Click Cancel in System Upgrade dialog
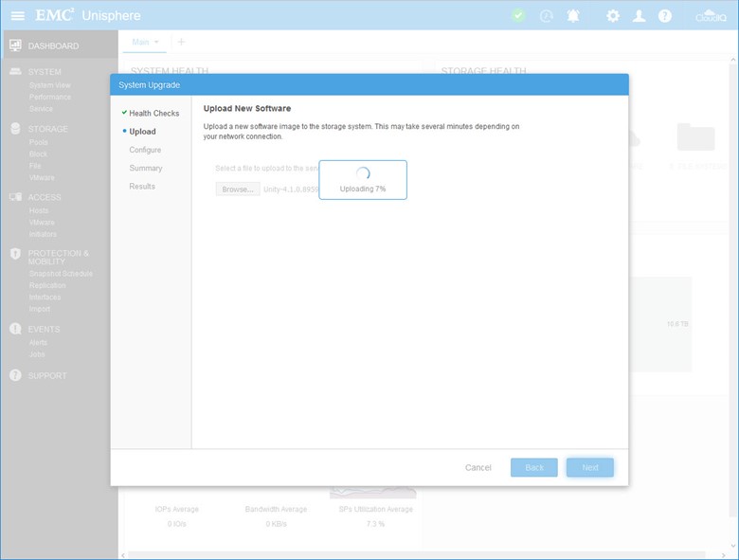739x560 pixels. pyautogui.click(x=478, y=467)
